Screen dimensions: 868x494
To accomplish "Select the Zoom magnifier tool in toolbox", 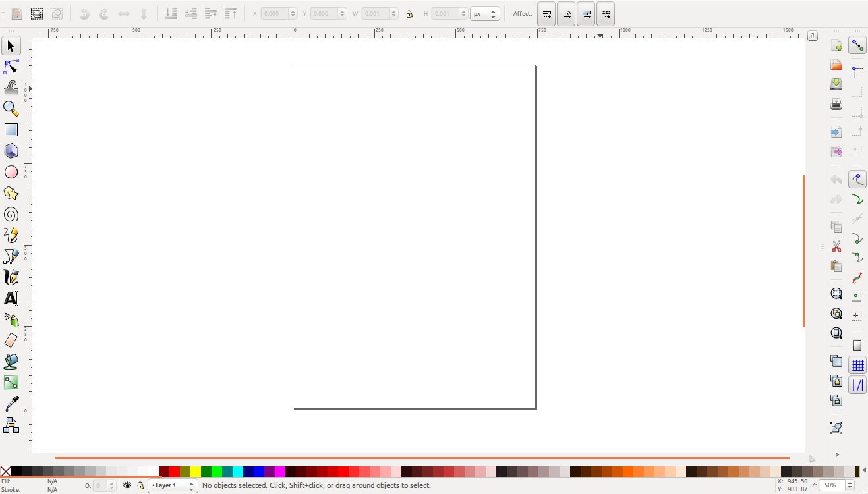I will click(11, 109).
